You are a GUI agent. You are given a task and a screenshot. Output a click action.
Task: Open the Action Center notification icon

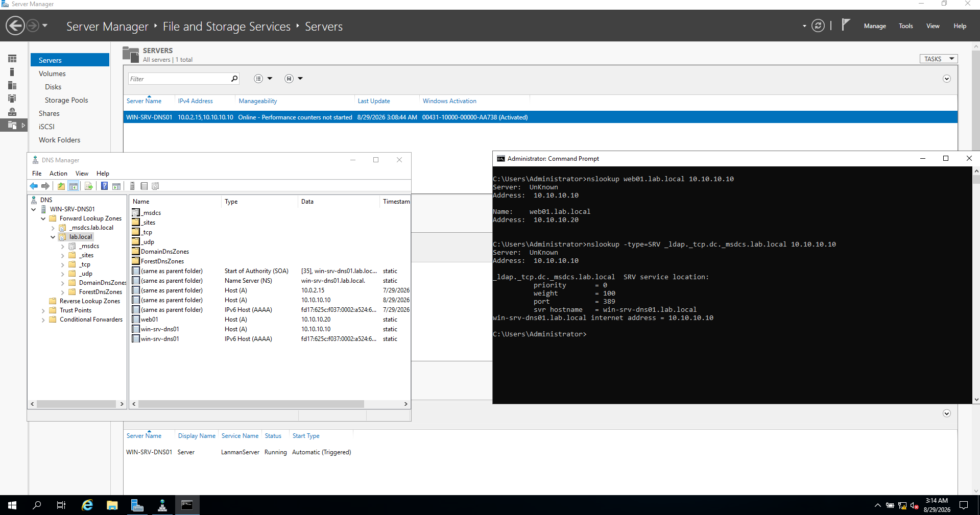point(964,505)
